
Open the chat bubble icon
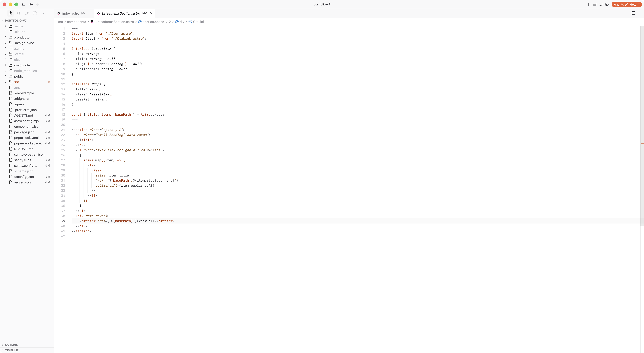pos(600,4)
